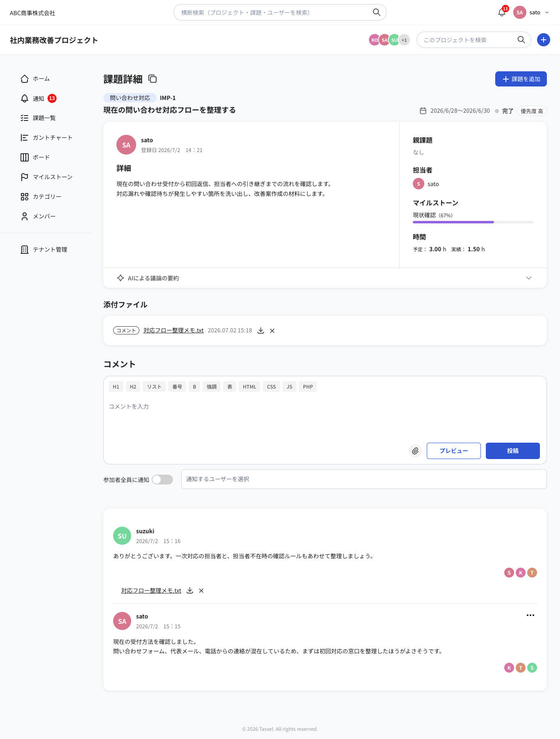
Task: Click the プレビュー button
Action: coord(454,451)
